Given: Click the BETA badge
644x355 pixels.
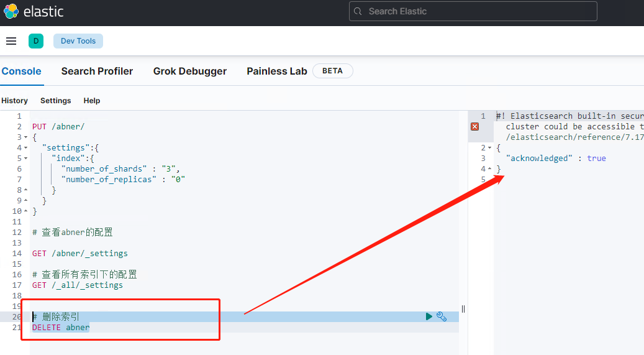Looking at the screenshot, I should [332, 71].
